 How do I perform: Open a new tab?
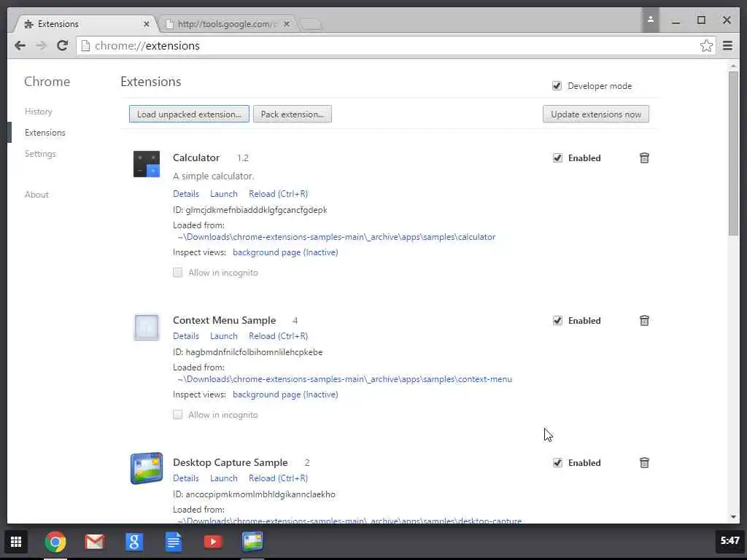[x=311, y=24]
